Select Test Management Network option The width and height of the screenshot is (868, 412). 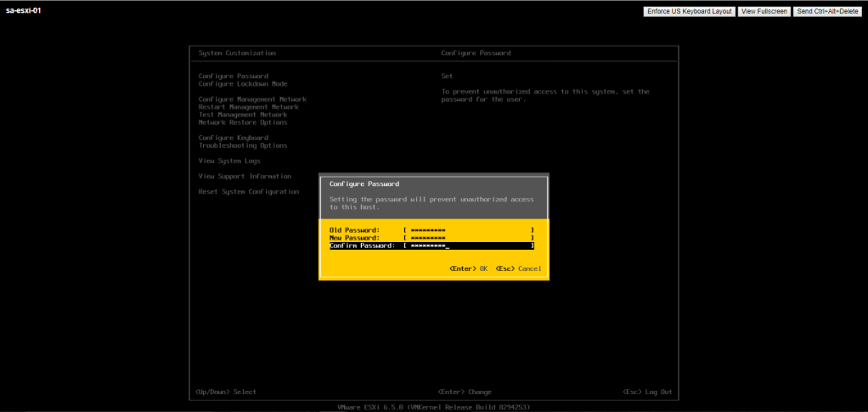click(243, 115)
